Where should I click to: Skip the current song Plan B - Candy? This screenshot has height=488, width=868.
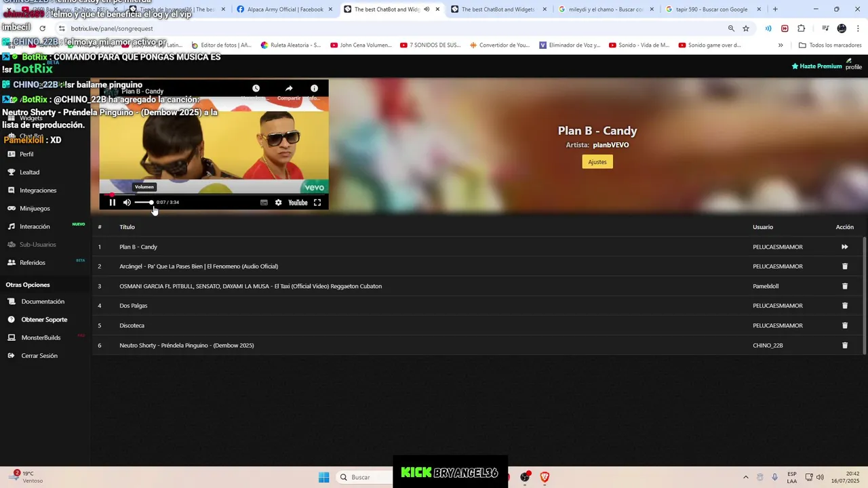point(845,247)
